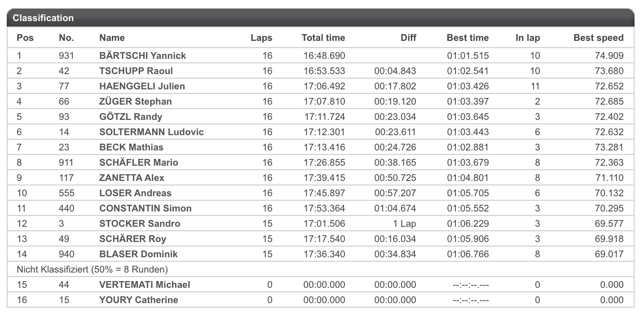Select the Nicht Klassifiziert separator row
The width and height of the screenshot is (644, 317).
(321, 269)
